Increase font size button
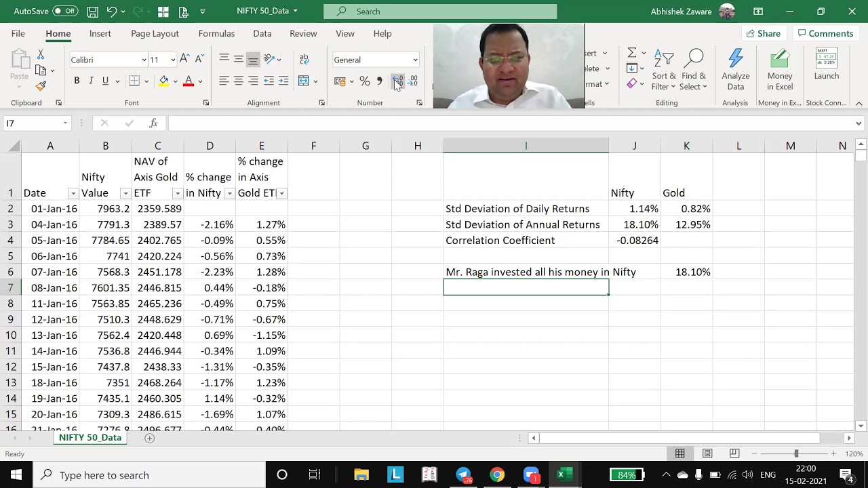This screenshot has width=868, height=488. coord(185,60)
